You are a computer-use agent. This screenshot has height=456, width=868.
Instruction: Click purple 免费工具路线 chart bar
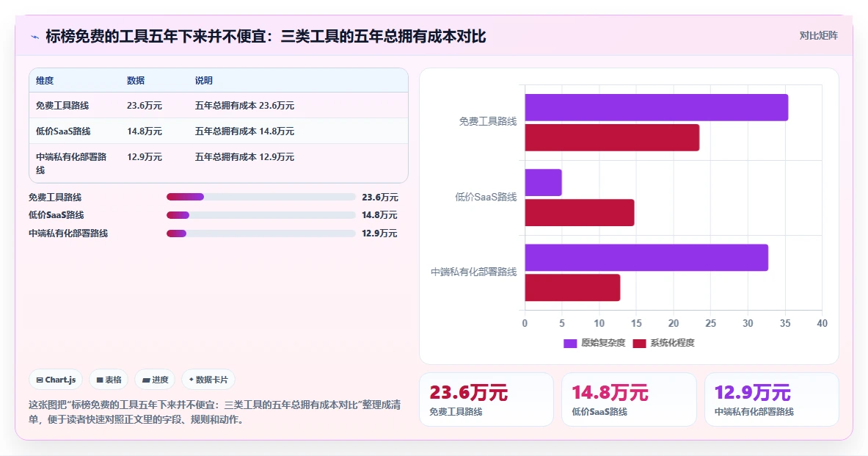[657, 107]
